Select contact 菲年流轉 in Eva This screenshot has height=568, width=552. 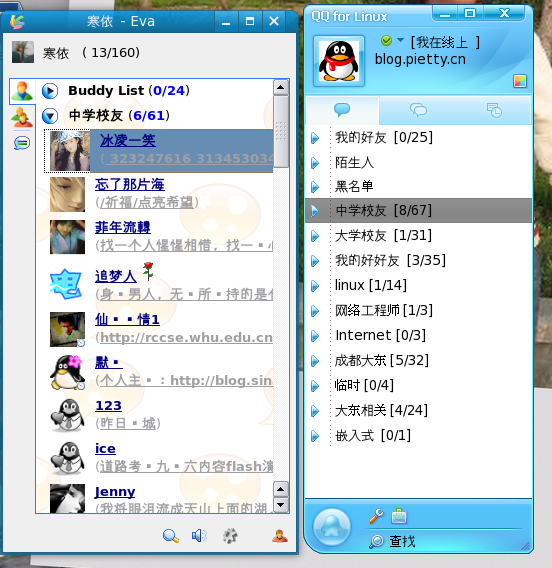[x=123, y=227]
